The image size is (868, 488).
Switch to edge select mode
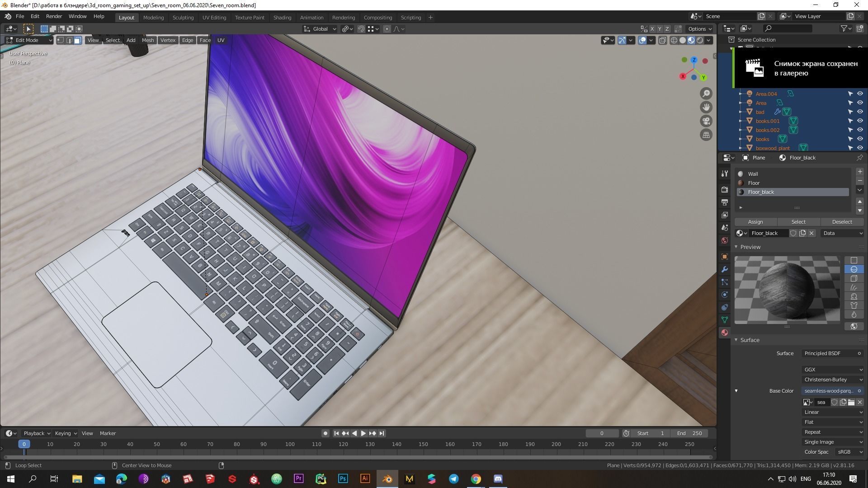[x=69, y=40]
